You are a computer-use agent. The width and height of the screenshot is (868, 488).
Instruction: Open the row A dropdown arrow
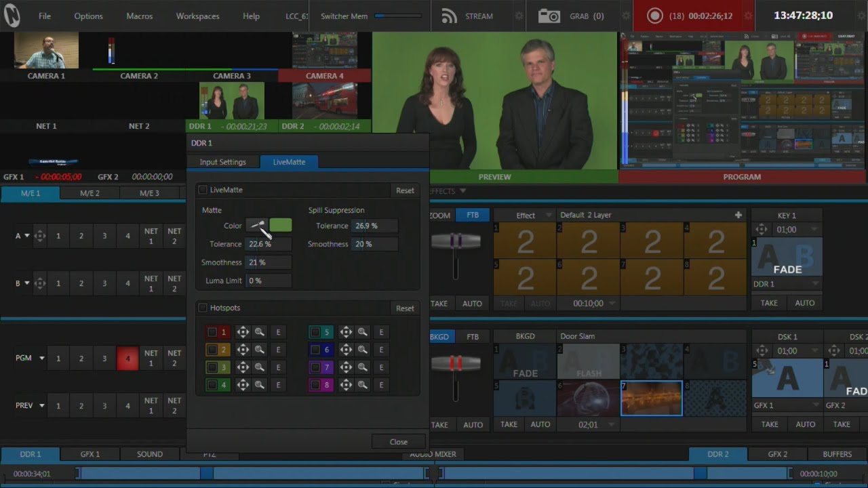27,236
